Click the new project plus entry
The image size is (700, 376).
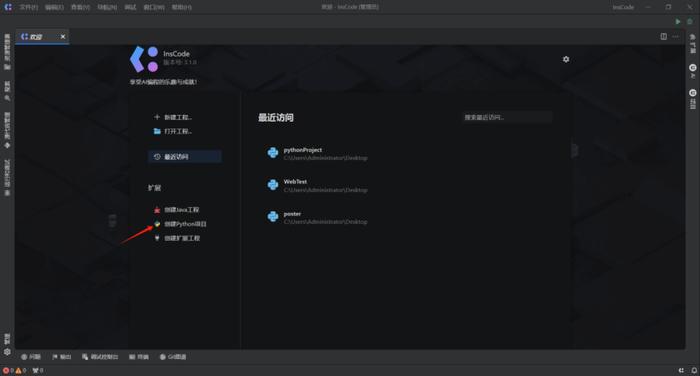pyautogui.click(x=173, y=117)
